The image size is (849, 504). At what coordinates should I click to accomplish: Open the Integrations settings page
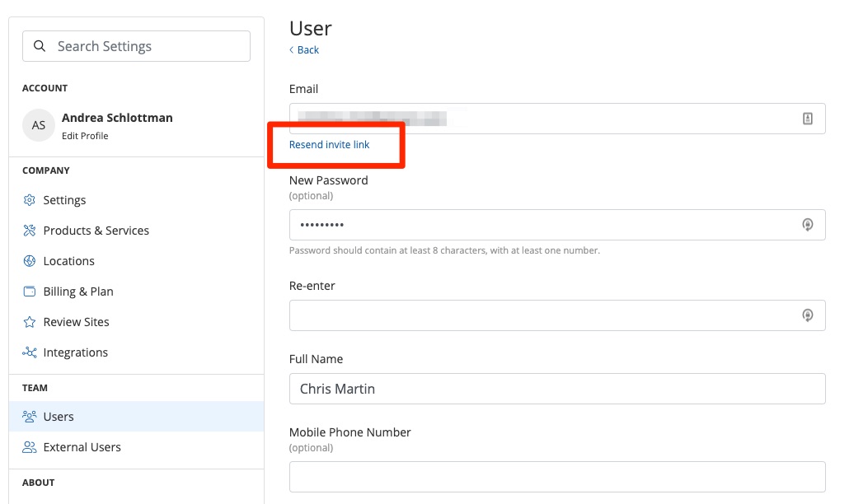pos(75,352)
